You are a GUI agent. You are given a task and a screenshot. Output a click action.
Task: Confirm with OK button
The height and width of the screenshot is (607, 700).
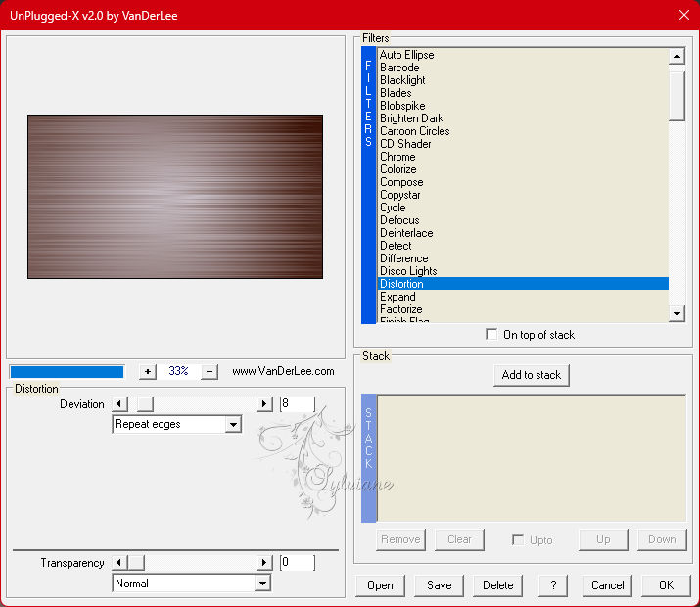(666, 585)
